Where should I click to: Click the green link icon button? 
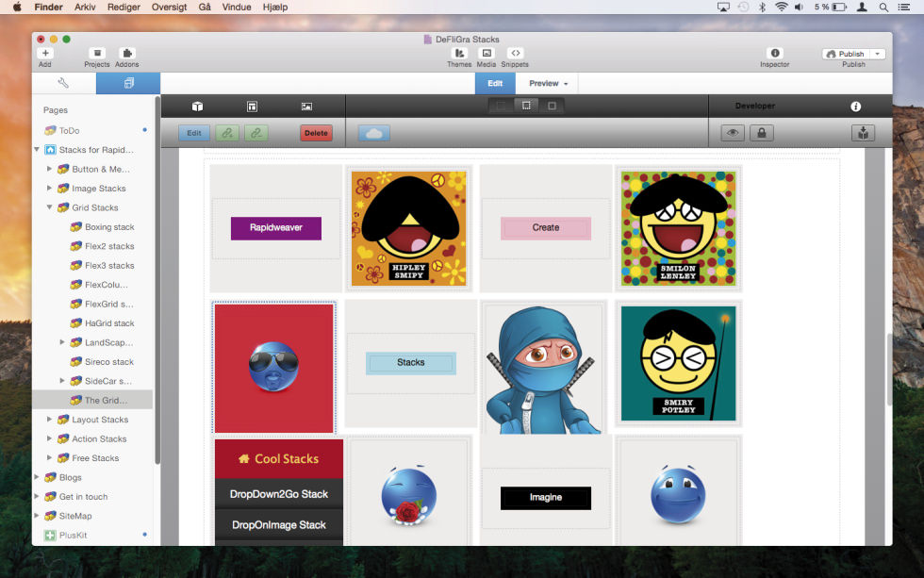227,133
